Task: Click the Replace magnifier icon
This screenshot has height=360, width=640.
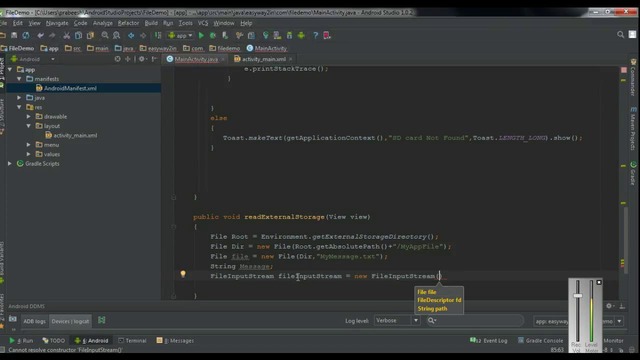Action: tap(117, 36)
